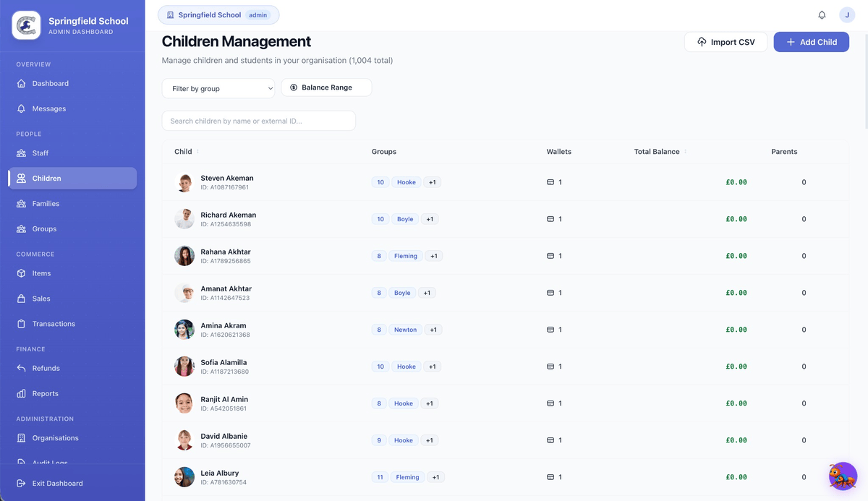Click the Balance Range filter icon

click(293, 87)
